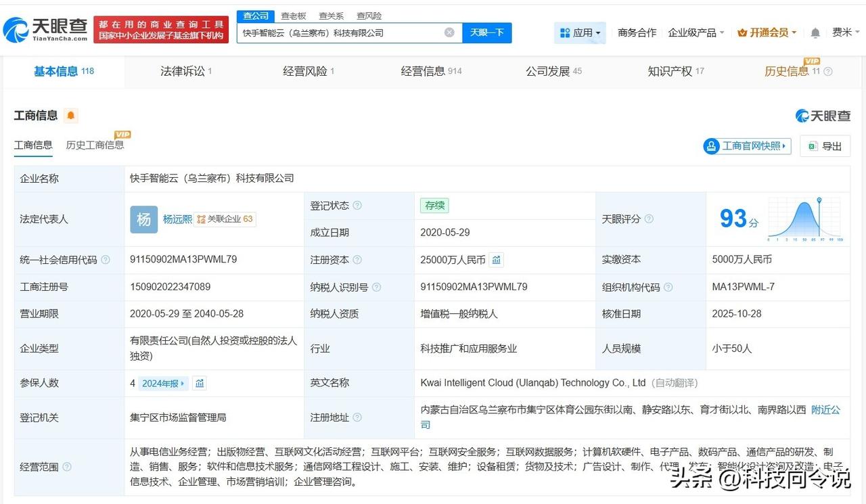The height and width of the screenshot is (504, 866).
Task: Click the 附近公司 link
Action: 825,410
